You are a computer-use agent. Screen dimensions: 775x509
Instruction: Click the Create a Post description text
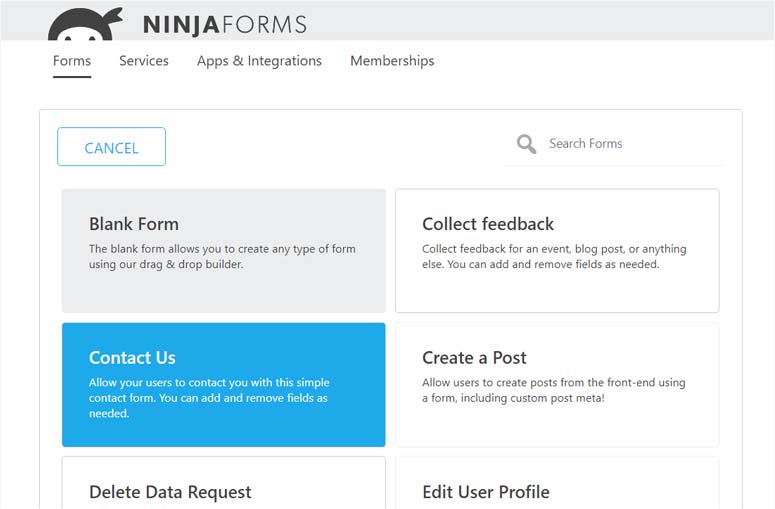tap(554, 390)
